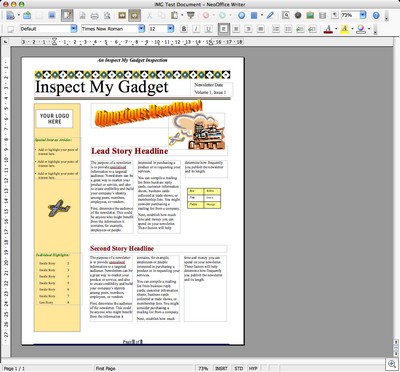Toggle Edit File mode
The image size is (400, 372).
pyautogui.click(x=67, y=15)
